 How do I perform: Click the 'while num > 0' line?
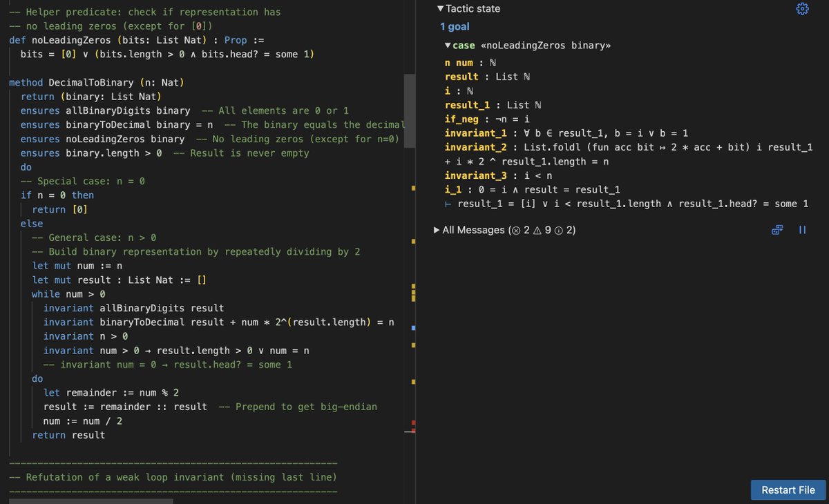tap(68, 294)
